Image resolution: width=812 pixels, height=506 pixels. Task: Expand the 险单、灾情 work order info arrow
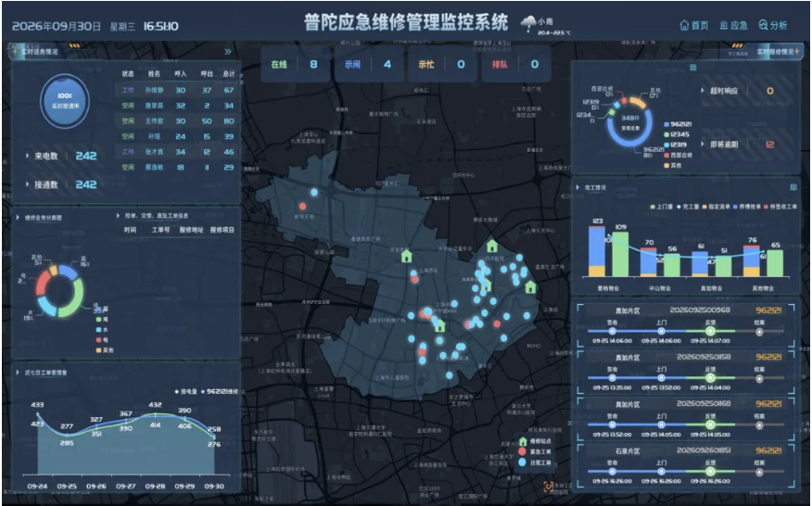coord(118,215)
